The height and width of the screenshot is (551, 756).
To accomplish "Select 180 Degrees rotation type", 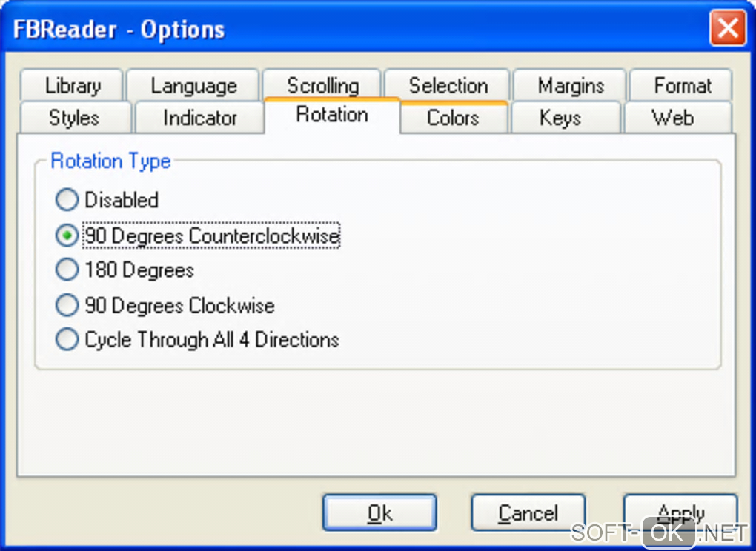I will pyautogui.click(x=67, y=270).
